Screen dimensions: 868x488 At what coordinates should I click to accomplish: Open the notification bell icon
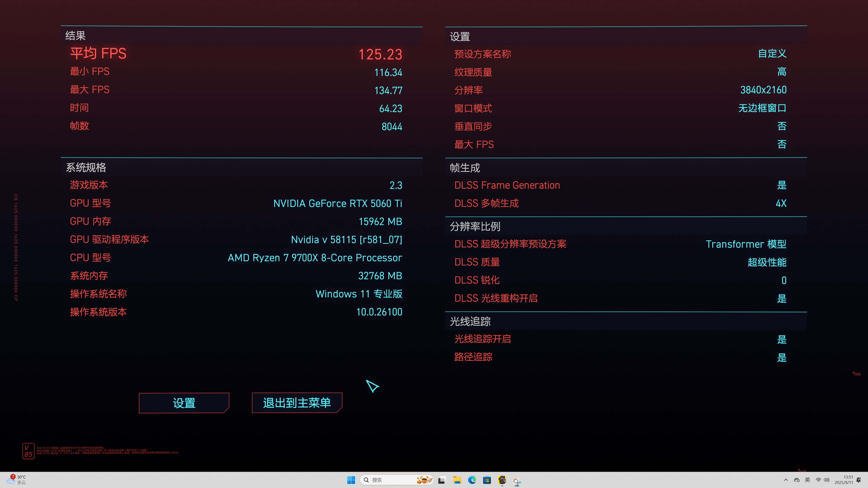pos(859,480)
